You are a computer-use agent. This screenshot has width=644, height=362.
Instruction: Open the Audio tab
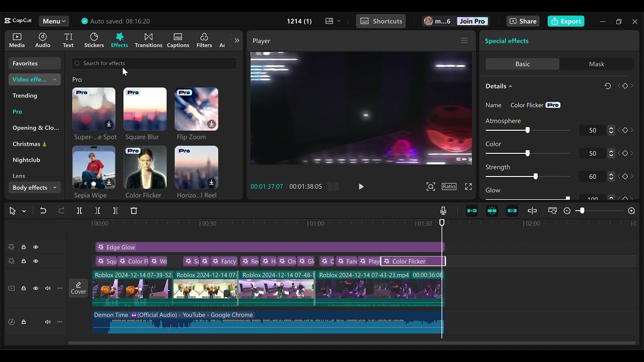43,40
